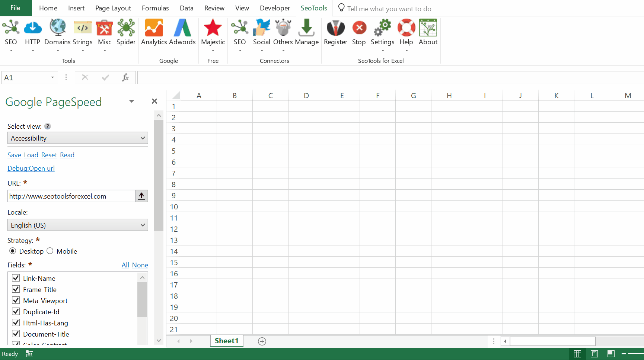Click the Manage connectors download icon
The width and height of the screenshot is (644, 360).
[x=307, y=28]
